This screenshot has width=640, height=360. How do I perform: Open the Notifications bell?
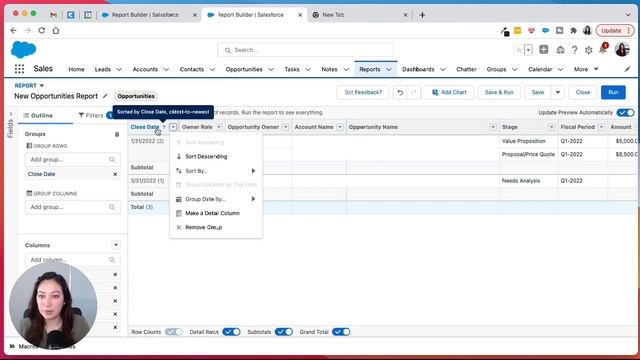[603, 49]
